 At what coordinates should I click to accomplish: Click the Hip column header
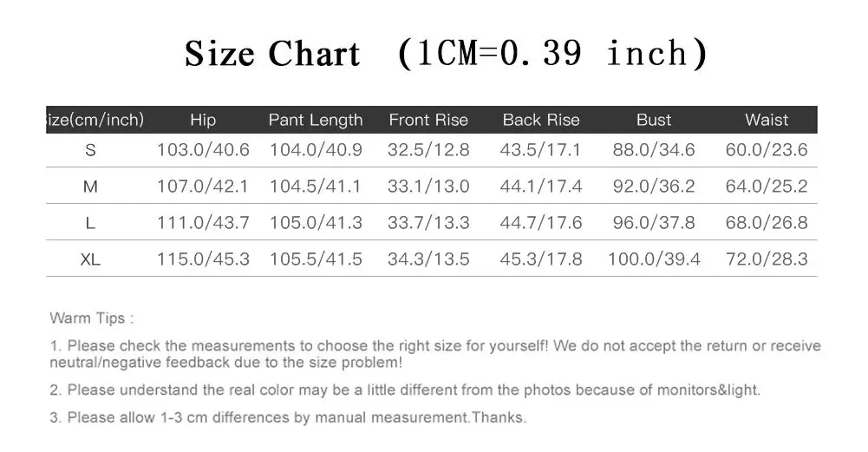203,120
